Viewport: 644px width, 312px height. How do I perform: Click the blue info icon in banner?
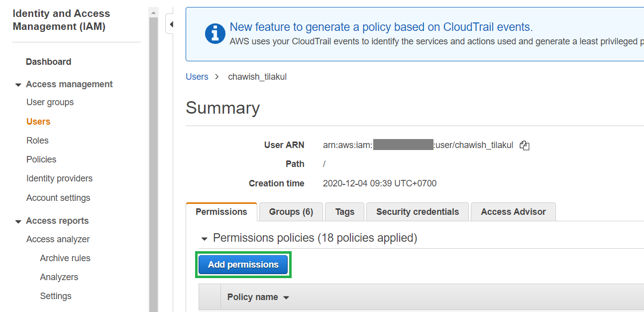point(215,34)
